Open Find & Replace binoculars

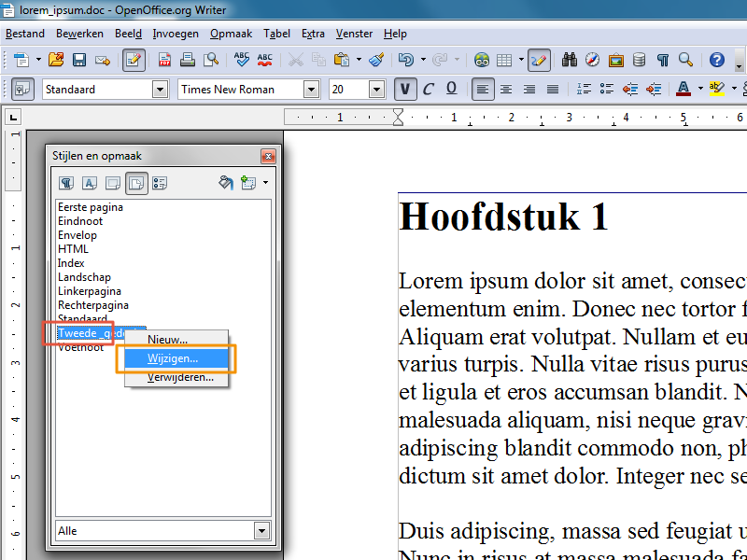click(570, 60)
